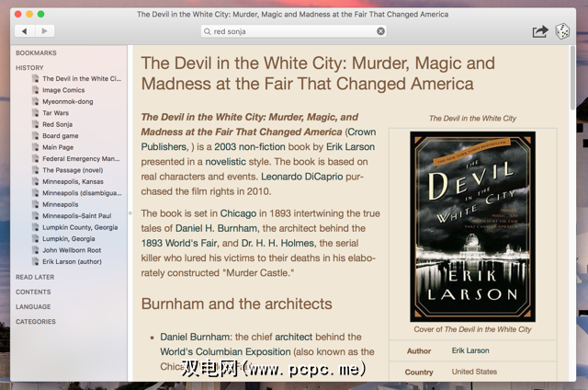Select 'Minneapolis (disambigua...' in history
This screenshot has height=390, width=588.
(82, 193)
